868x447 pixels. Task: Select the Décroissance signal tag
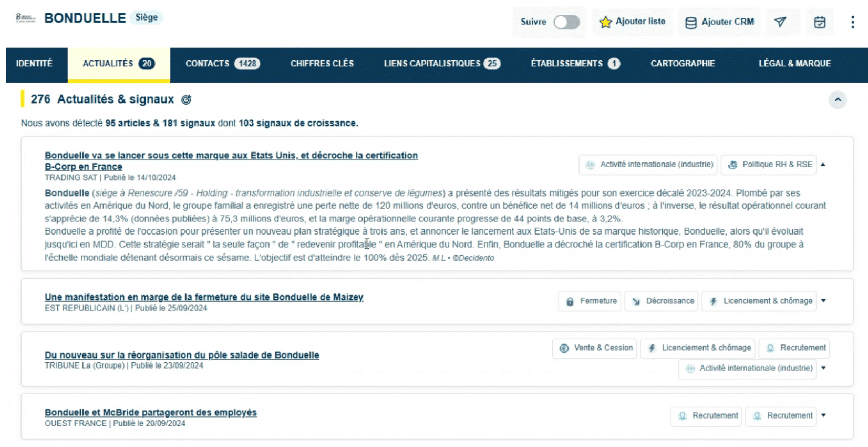pyautogui.click(x=662, y=301)
